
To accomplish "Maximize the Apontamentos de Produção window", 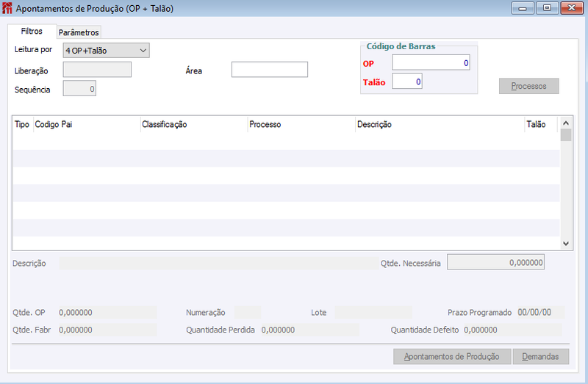I will tap(547, 8).
